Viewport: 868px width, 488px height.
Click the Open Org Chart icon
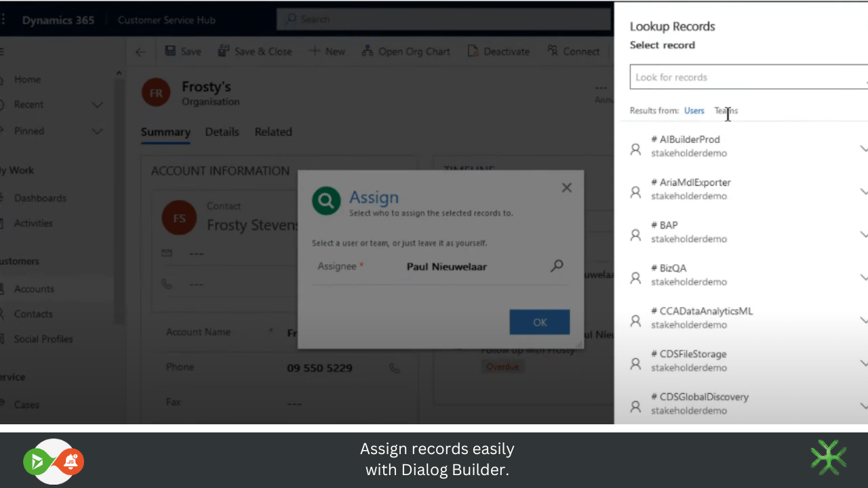[x=368, y=52]
